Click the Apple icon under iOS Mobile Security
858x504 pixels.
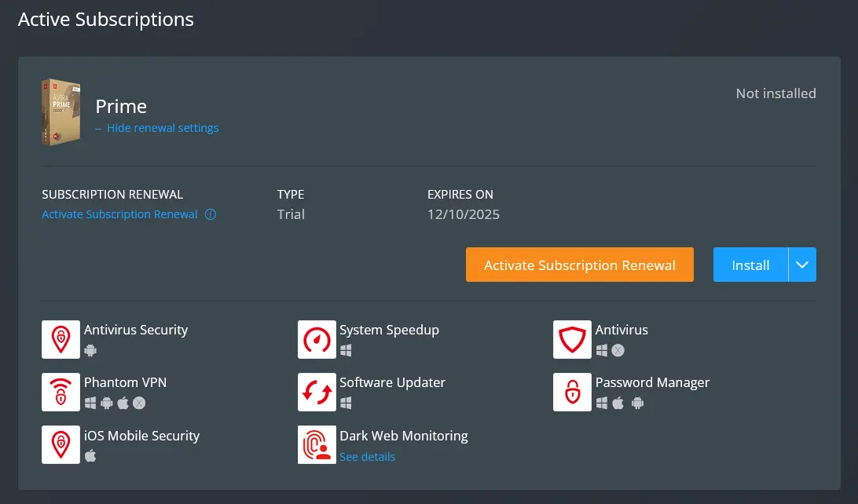(x=91, y=455)
